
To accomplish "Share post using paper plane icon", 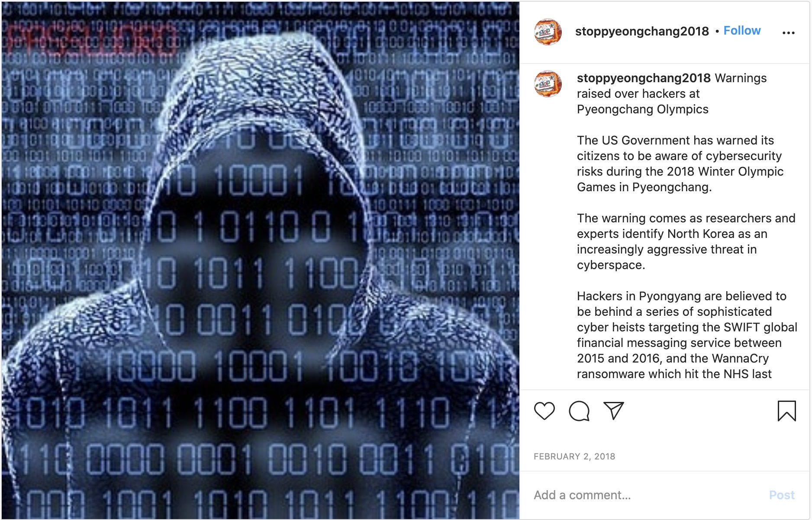I will pos(614,411).
